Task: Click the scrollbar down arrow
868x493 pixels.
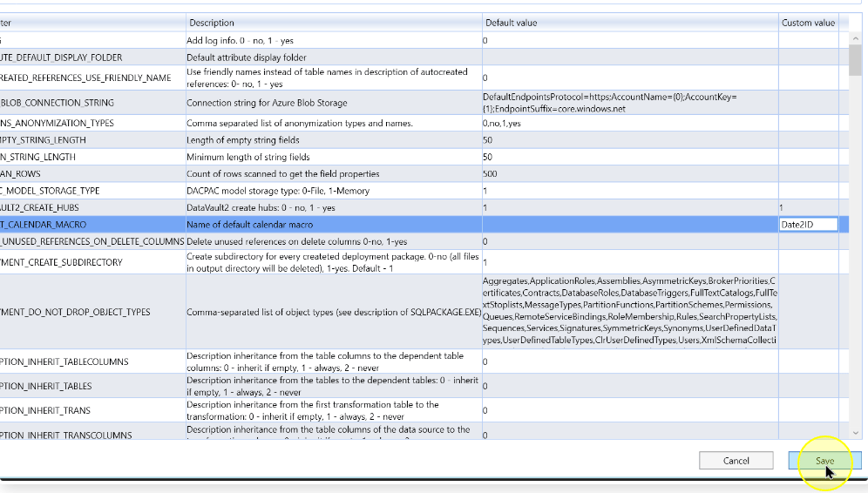Action: [x=855, y=433]
